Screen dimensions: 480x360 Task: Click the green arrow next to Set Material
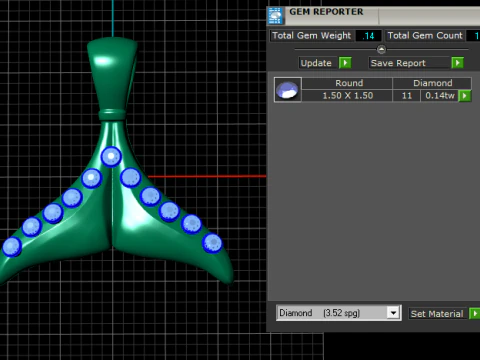[475, 314]
